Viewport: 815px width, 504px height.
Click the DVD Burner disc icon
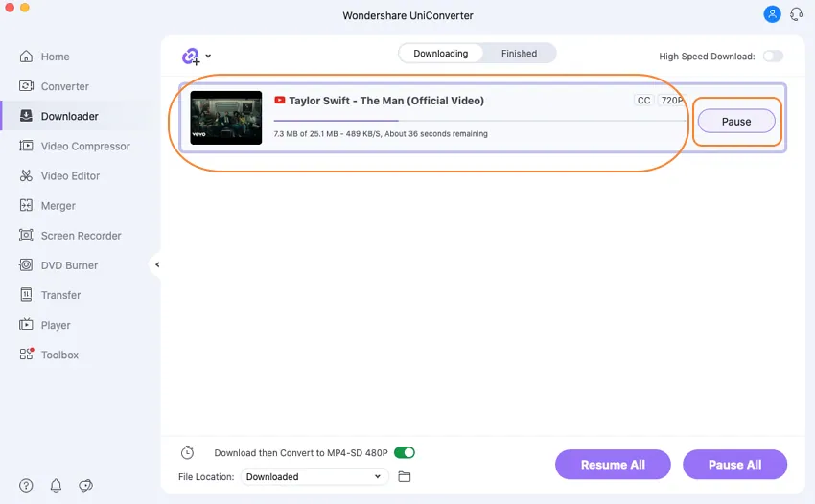(x=26, y=265)
